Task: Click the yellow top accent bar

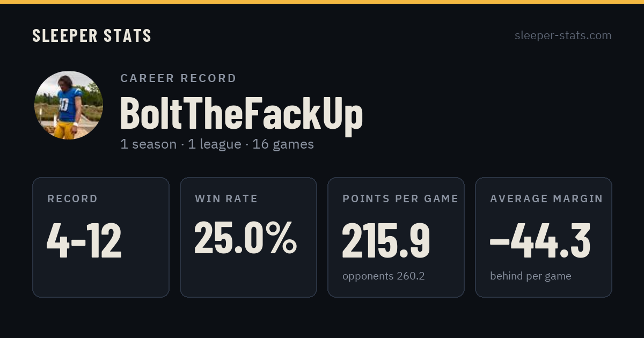Action: tap(322, 2)
